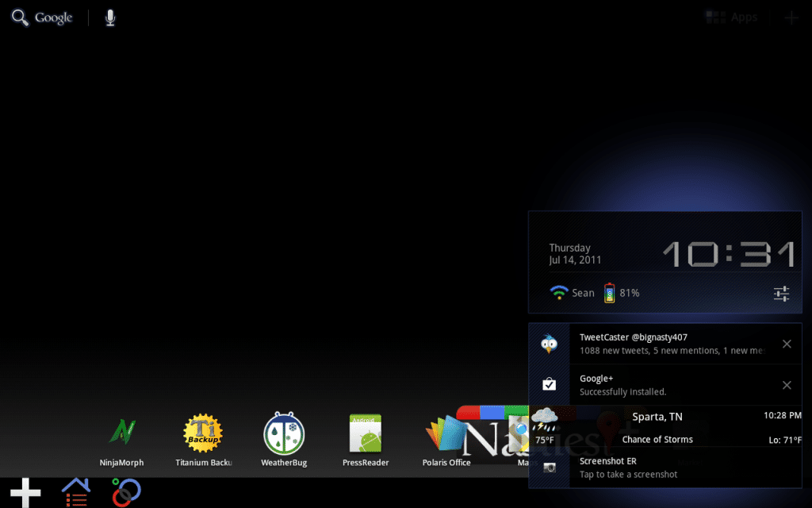The image size is (812, 508).
Task: Open PressReader app
Action: tap(365, 440)
